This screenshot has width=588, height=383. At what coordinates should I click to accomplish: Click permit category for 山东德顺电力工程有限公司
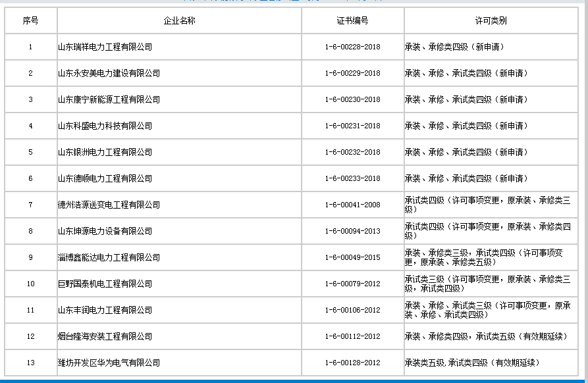pyautogui.click(x=467, y=178)
